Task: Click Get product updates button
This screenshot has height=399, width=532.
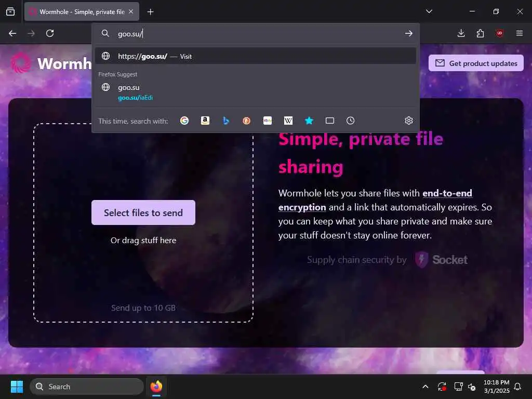Action: [476, 63]
